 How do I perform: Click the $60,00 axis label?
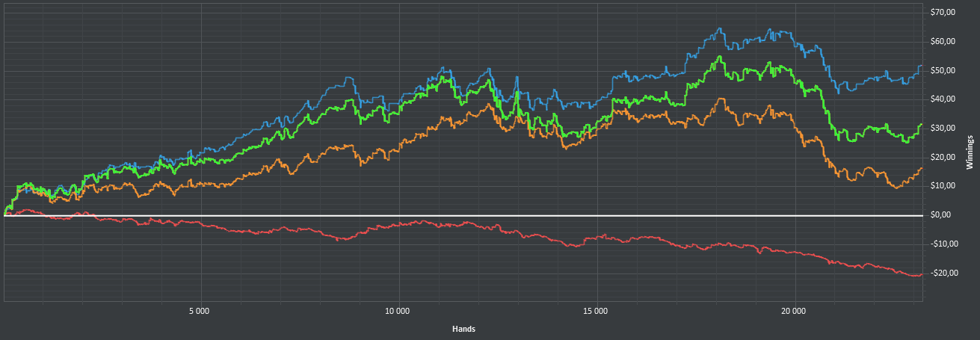pos(943,41)
